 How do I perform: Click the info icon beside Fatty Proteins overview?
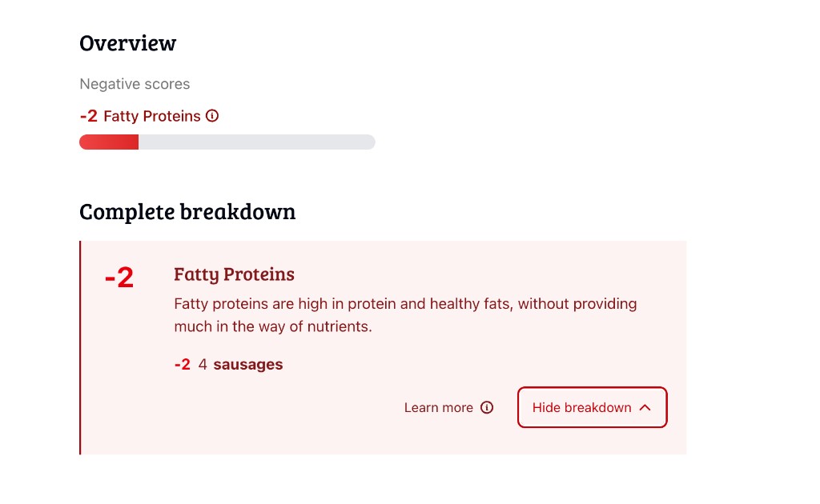pos(212,116)
